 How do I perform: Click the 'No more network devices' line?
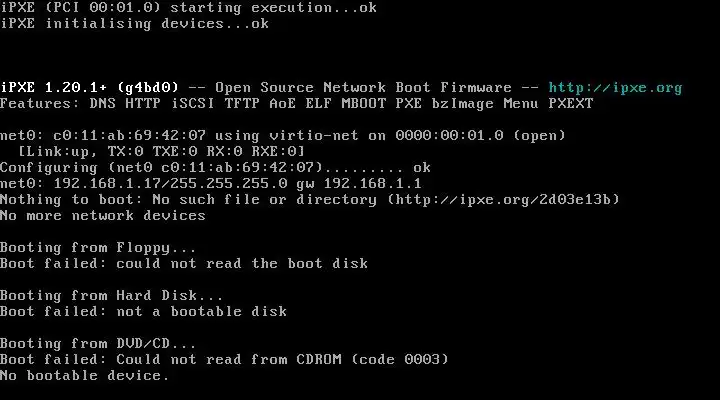102,215
